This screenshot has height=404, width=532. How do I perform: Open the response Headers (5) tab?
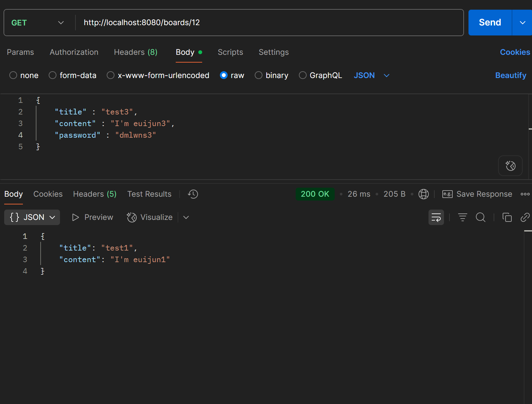coord(95,194)
